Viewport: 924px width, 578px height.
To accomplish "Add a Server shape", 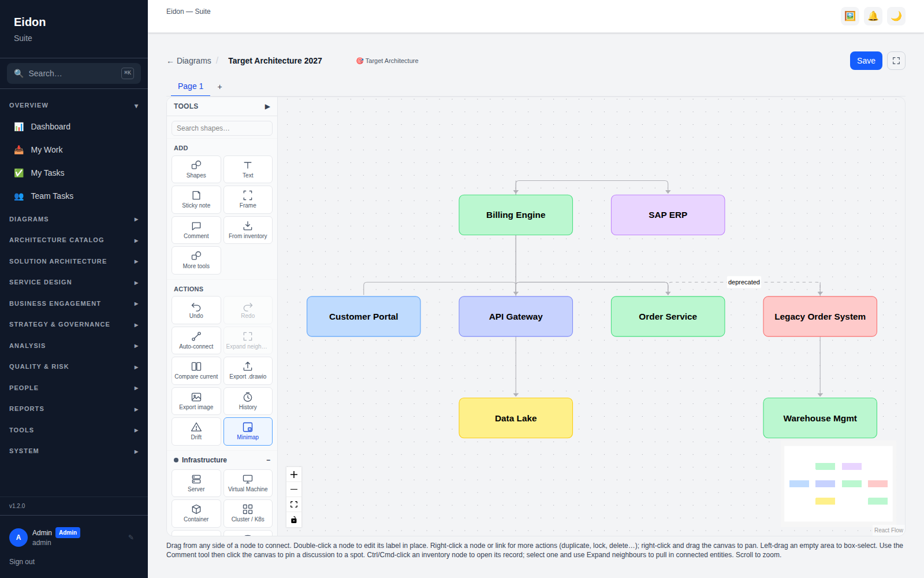I will click(196, 483).
